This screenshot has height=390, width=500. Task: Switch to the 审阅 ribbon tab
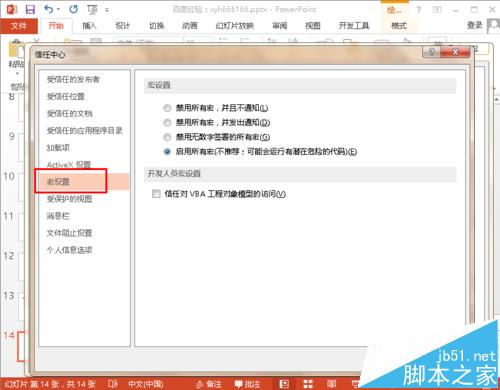(279, 26)
